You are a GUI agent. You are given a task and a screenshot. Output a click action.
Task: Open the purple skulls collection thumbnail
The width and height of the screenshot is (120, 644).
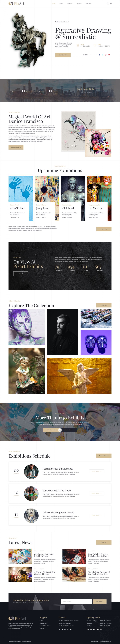(96, 343)
